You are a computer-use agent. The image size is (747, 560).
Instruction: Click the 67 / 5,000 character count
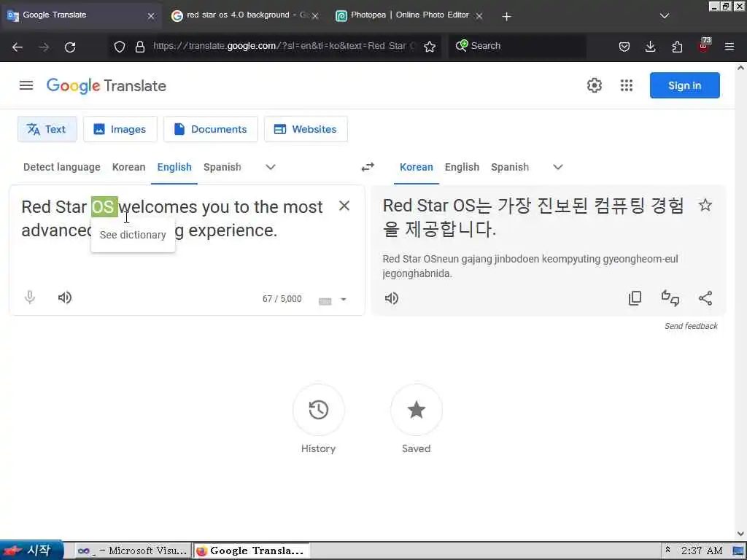(x=282, y=298)
